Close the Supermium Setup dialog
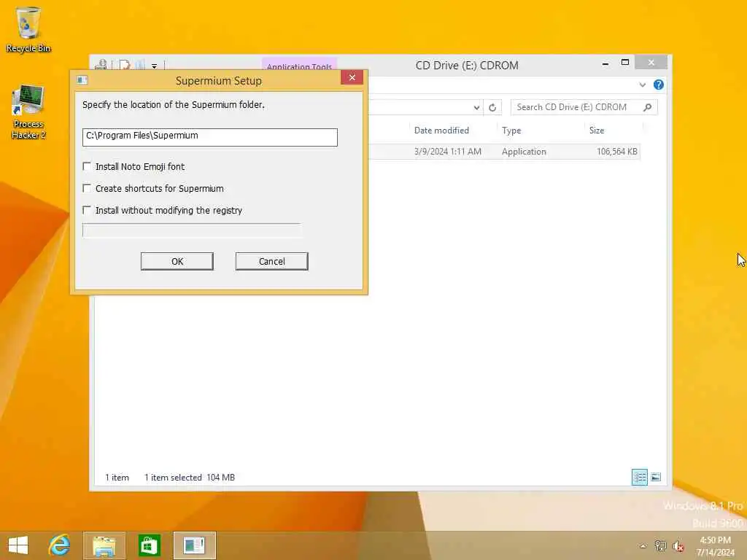The height and width of the screenshot is (560, 747). (x=352, y=77)
